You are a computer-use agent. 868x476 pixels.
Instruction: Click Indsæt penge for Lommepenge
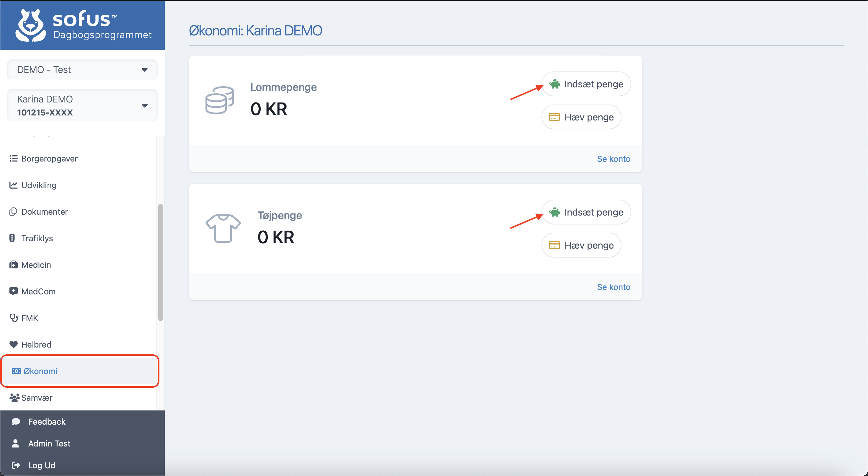586,84
